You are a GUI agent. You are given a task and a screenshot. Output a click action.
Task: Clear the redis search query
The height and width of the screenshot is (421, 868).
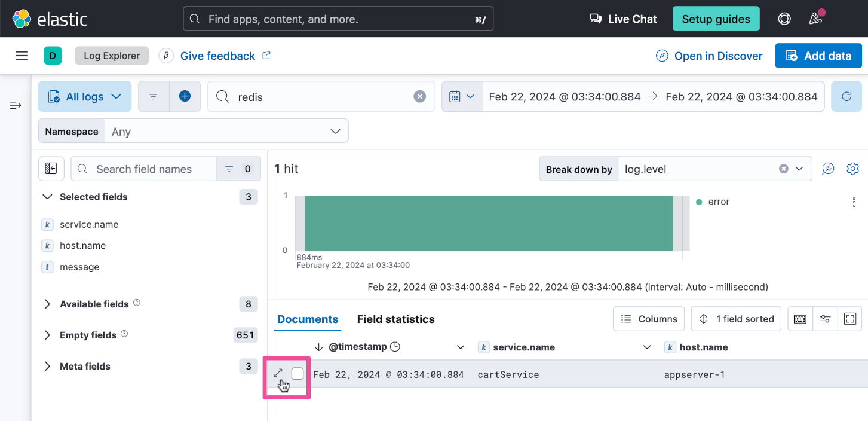[x=420, y=97]
